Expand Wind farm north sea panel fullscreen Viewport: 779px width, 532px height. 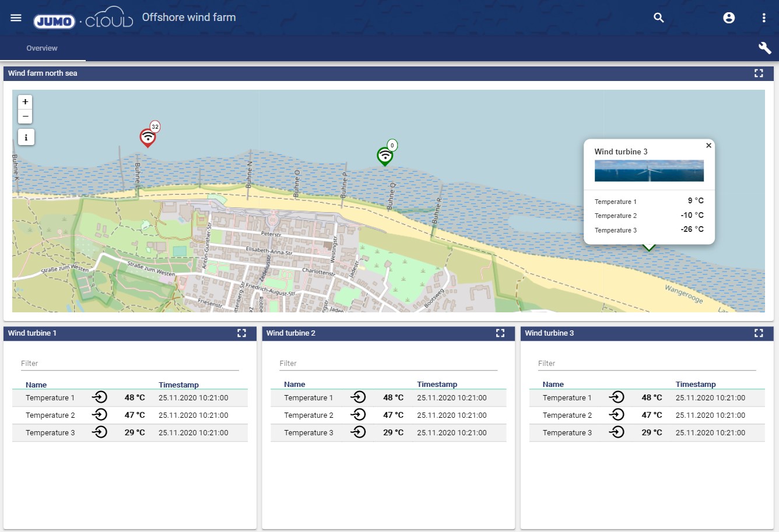(759, 73)
